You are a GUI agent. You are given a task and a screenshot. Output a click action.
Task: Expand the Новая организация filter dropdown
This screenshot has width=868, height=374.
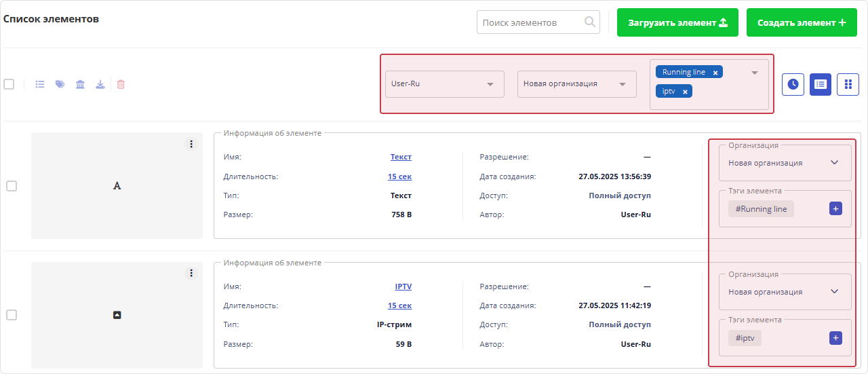(x=576, y=84)
